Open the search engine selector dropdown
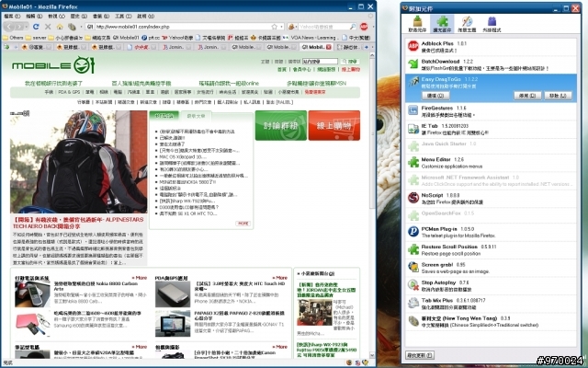Image resolution: width=588 pixels, height=368 pixels. pos(295,27)
